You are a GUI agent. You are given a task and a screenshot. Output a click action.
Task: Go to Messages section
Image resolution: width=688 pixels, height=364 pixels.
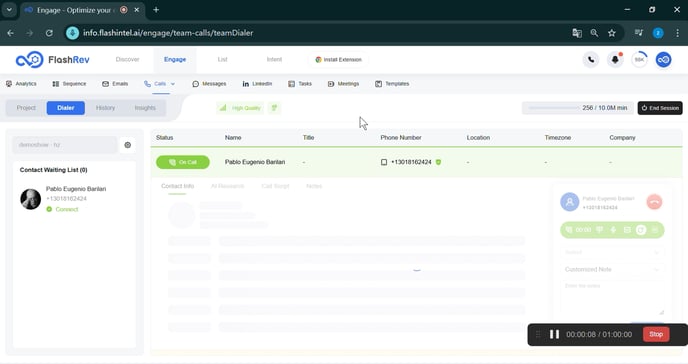tap(209, 84)
